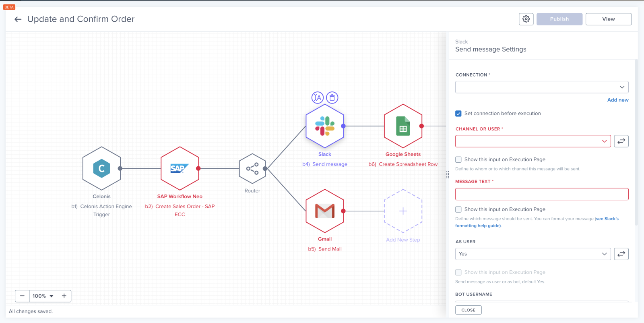Screen dimensions: 644x323
Task: Select the Google Sheets module
Action: coord(403,126)
